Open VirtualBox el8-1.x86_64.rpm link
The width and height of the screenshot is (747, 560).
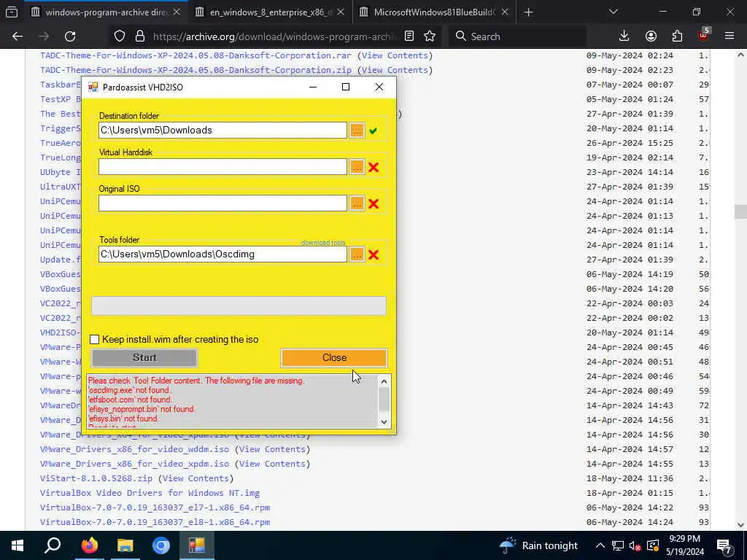[155, 522]
